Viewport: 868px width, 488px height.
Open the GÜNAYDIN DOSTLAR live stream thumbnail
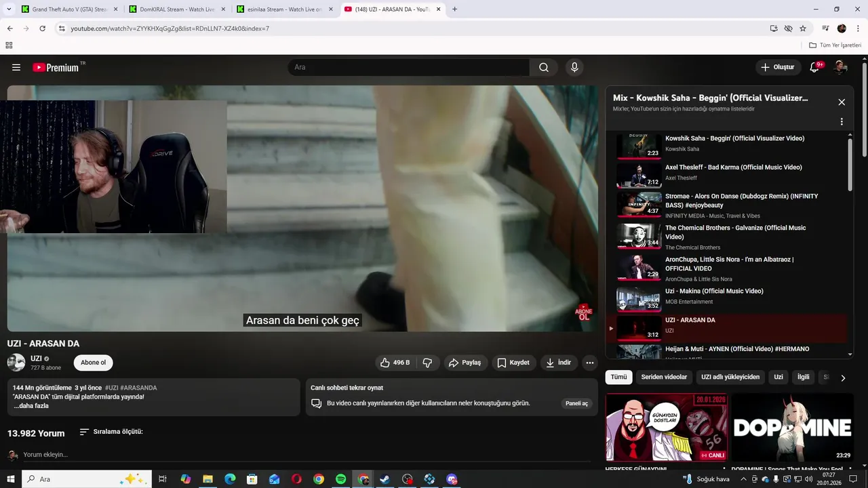pyautogui.click(x=667, y=428)
